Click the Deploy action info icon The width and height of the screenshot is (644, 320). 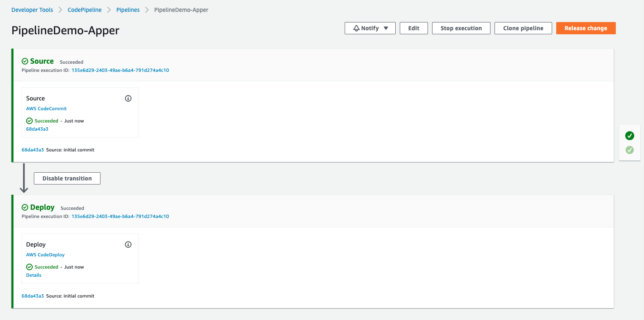pyautogui.click(x=128, y=244)
